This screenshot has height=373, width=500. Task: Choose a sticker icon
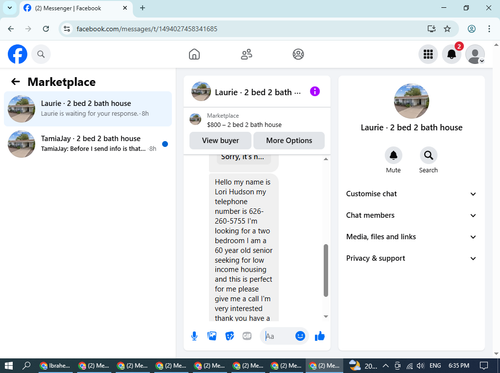[230, 336]
